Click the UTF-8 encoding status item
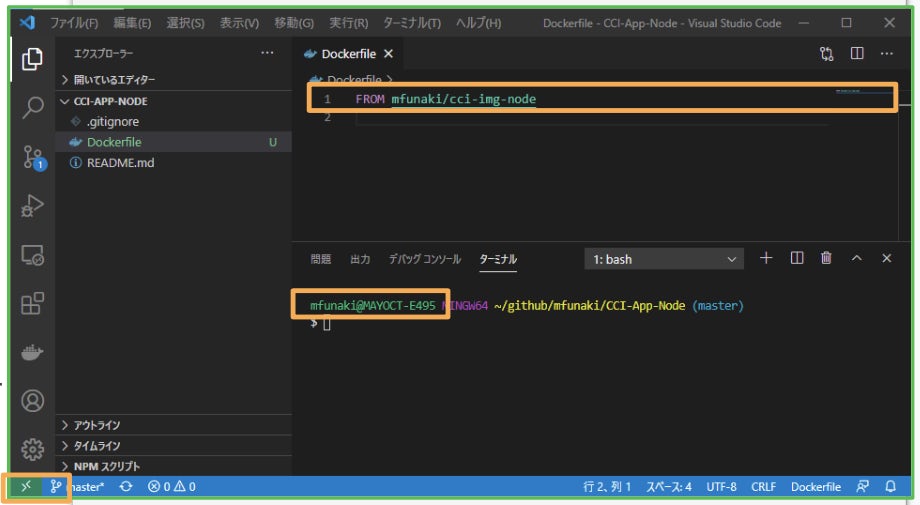The width and height of the screenshot is (920, 505). pos(721,487)
